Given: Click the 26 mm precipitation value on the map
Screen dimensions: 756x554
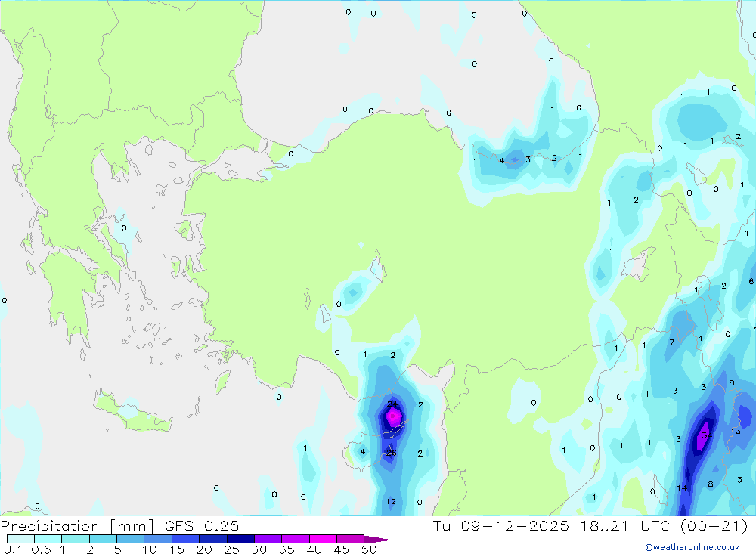Looking at the screenshot, I should [391, 453].
